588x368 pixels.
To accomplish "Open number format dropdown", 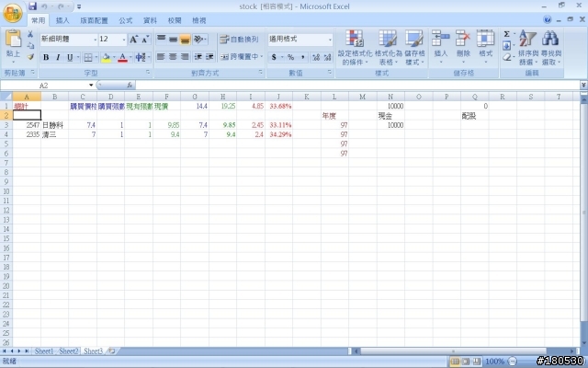I will (330, 40).
